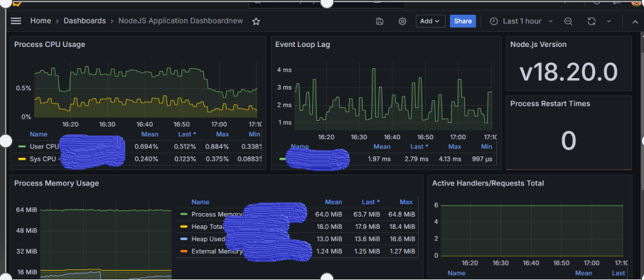Open the Process CPU Usage panel title
The image size is (644, 280).
click(x=50, y=44)
